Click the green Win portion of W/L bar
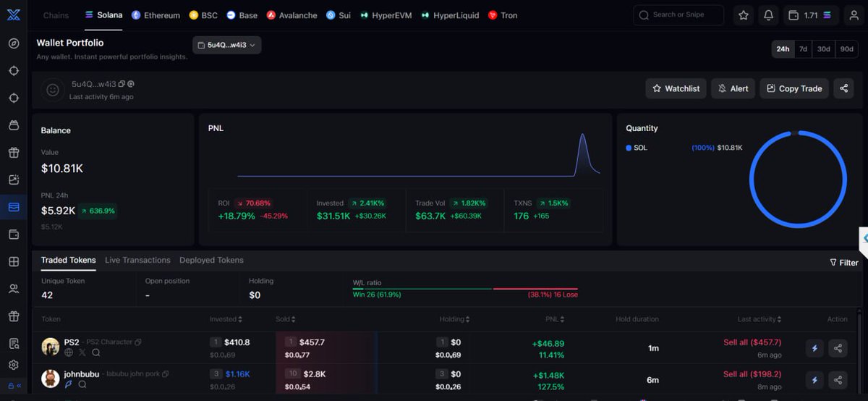This screenshot has width=868, height=401. coord(422,289)
